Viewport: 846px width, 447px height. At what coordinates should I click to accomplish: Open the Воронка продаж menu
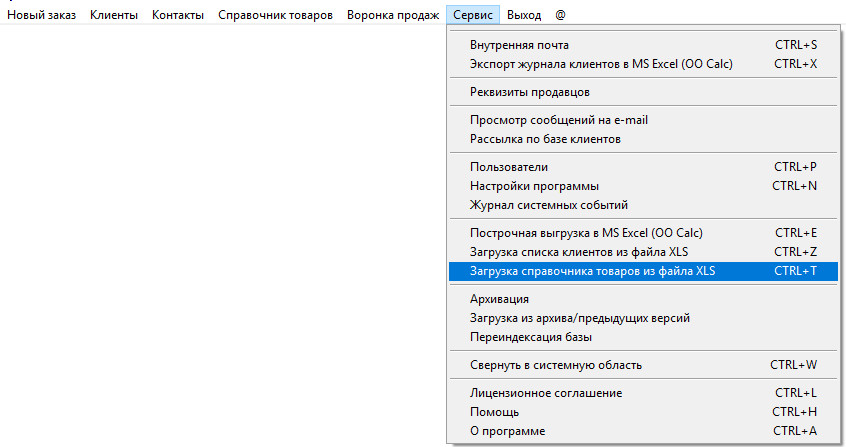tap(393, 16)
